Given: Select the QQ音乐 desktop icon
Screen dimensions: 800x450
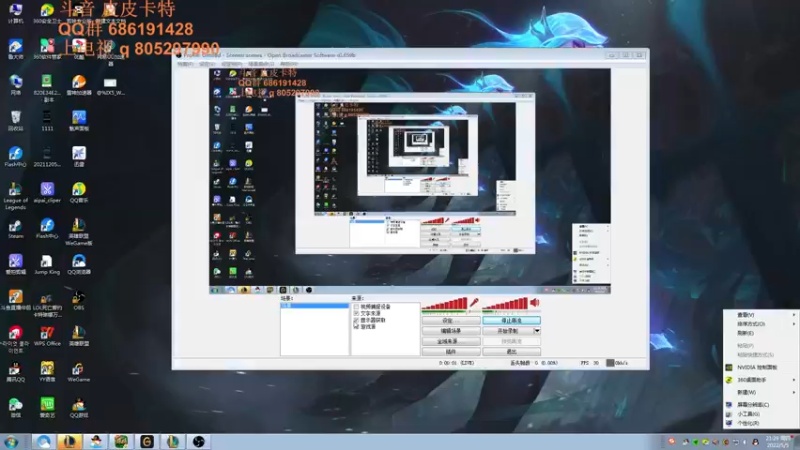Looking at the screenshot, I should tap(79, 193).
